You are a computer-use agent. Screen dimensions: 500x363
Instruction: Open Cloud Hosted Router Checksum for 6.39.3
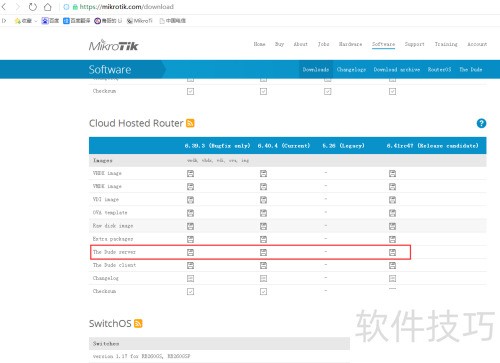190,292
